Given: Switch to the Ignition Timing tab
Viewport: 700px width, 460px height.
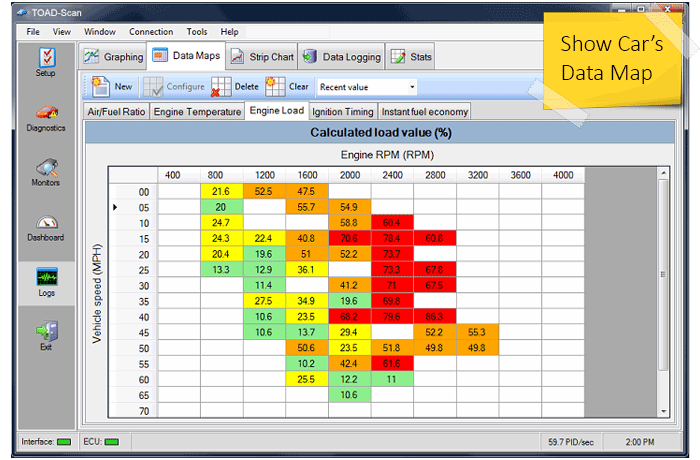Looking at the screenshot, I should tap(342, 112).
